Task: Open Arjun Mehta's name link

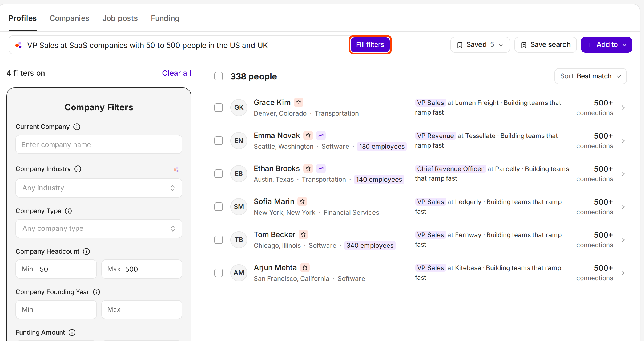Action: [275, 267]
